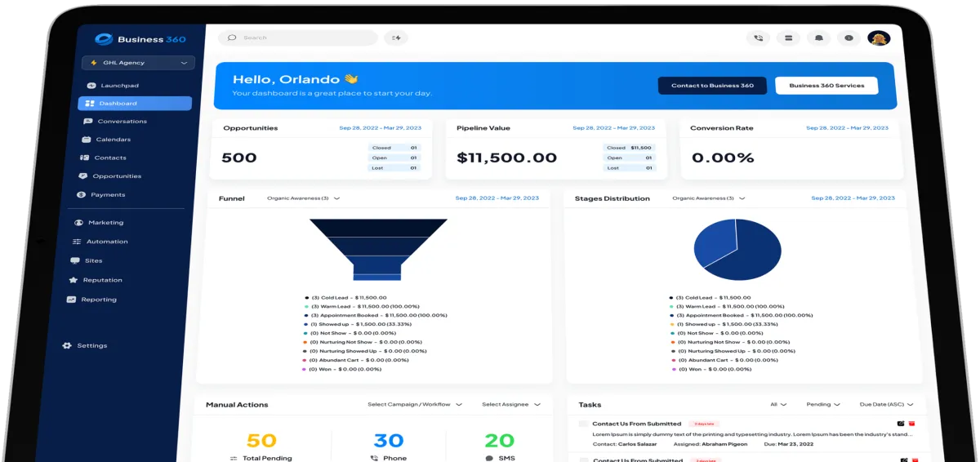The height and width of the screenshot is (462, 980).
Task: Click the dashboard grid icon in sidebar
Action: tap(89, 104)
